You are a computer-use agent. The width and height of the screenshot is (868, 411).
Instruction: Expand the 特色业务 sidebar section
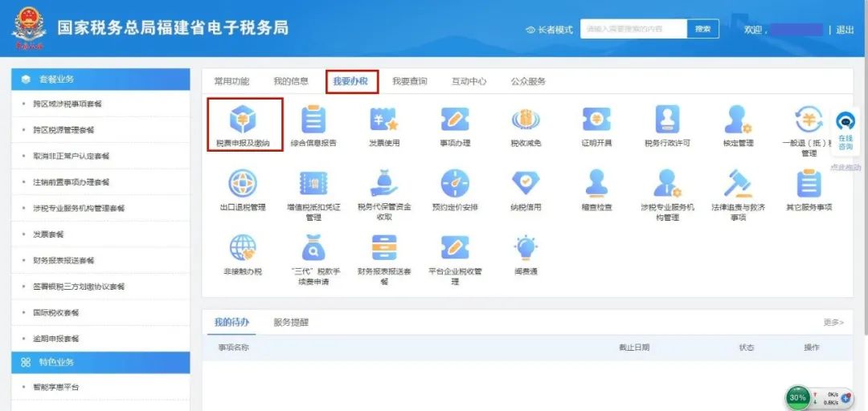(100, 363)
